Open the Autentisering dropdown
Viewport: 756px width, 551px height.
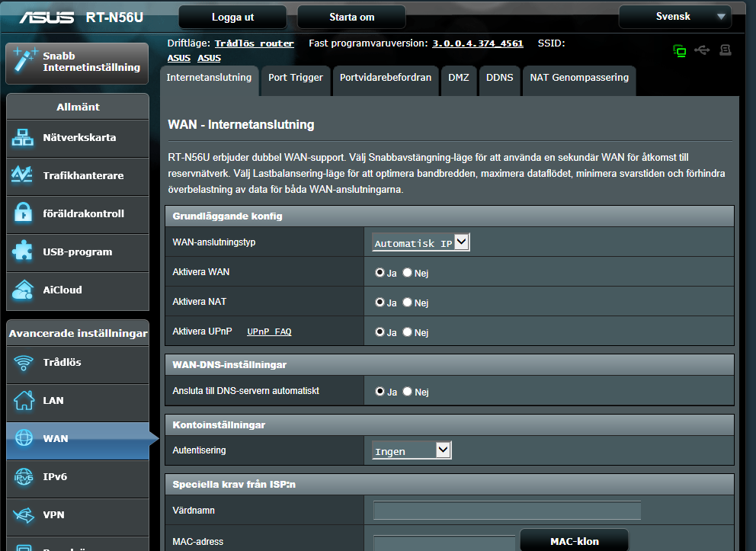pyautogui.click(x=412, y=450)
